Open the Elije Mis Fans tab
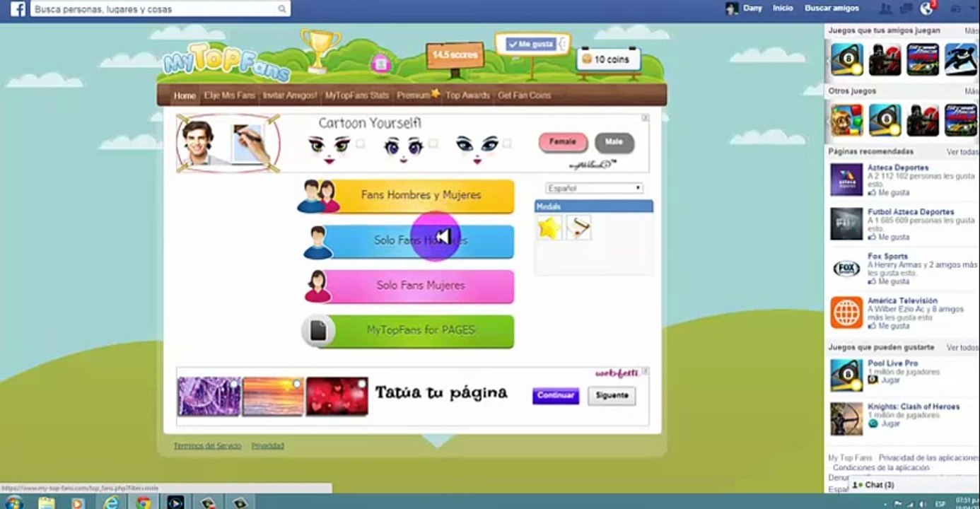The image size is (980, 509). (x=230, y=95)
